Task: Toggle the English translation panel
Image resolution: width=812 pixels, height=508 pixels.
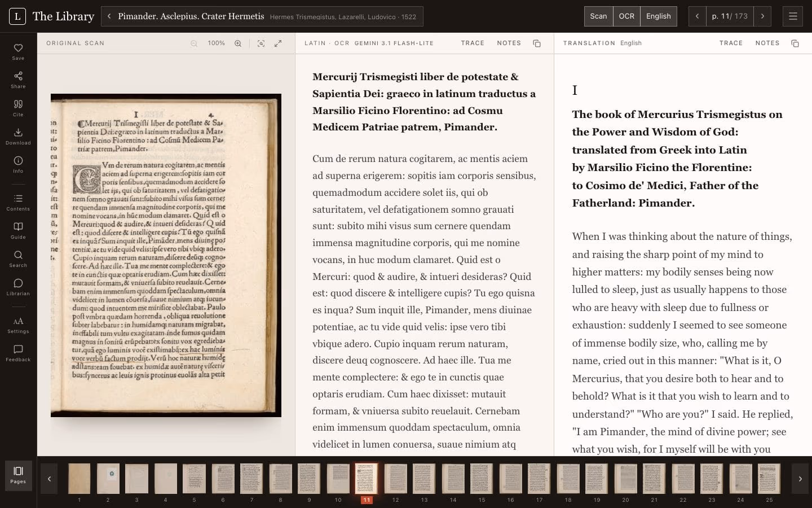Action: coord(659,16)
